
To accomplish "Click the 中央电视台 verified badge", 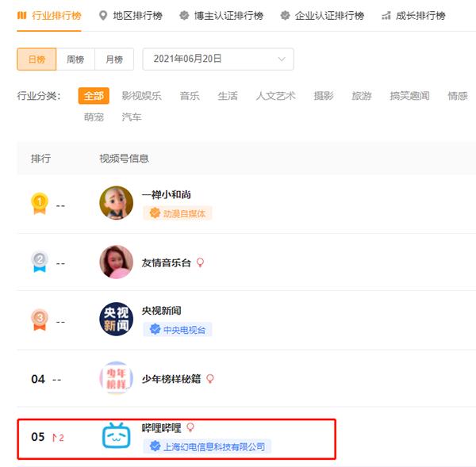I will pos(177,330).
